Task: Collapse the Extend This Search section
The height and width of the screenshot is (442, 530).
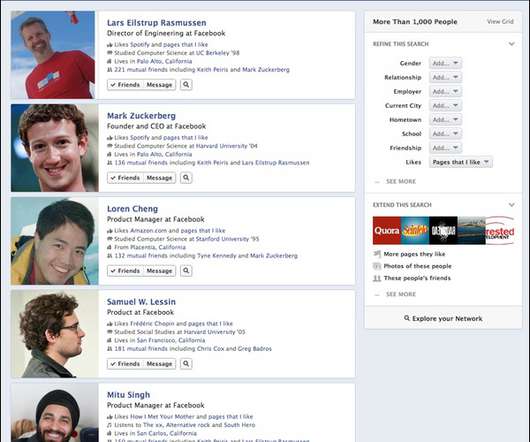Action: point(511,205)
